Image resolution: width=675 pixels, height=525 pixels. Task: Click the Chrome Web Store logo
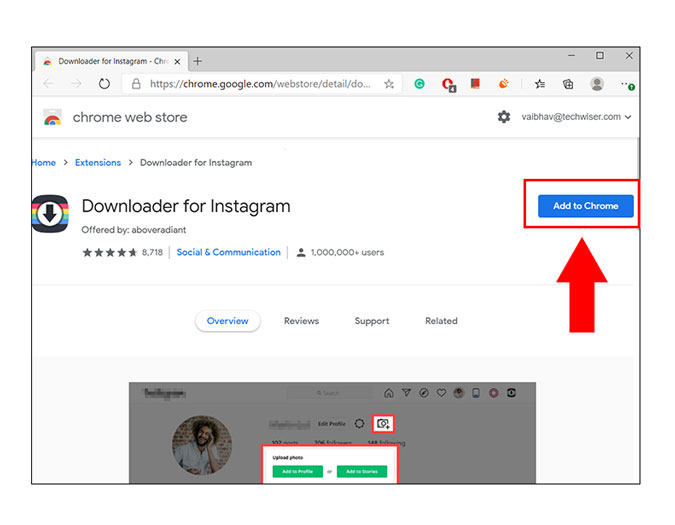pos(53,117)
